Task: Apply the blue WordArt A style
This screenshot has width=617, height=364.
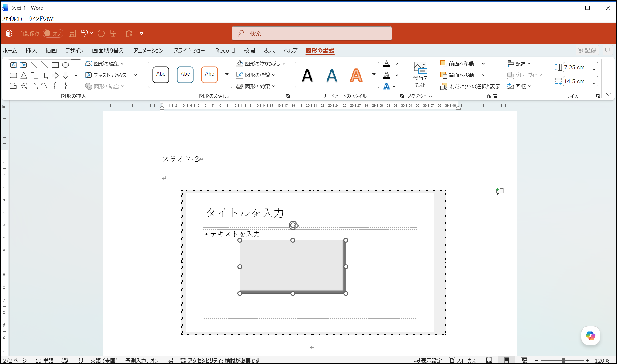Action: [x=332, y=75]
